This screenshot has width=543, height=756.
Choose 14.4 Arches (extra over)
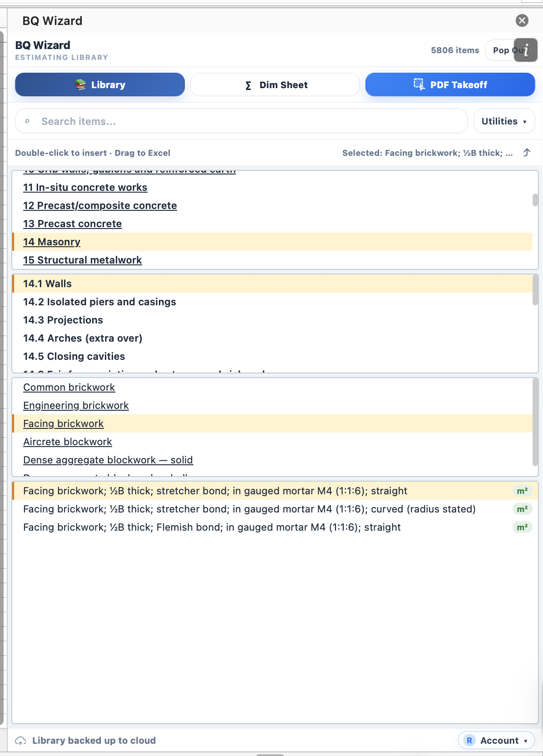83,338
